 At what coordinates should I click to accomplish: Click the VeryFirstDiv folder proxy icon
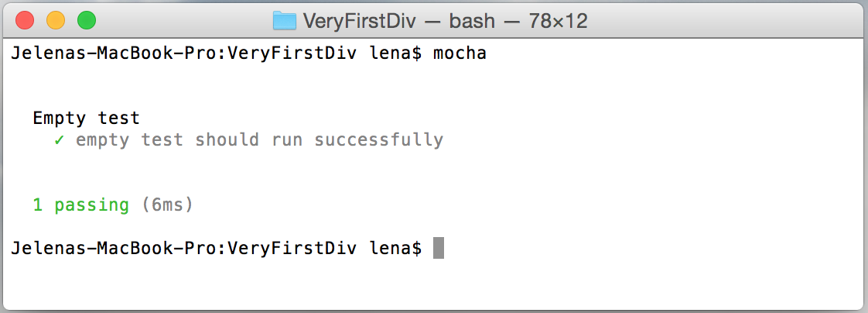[285, 21]
